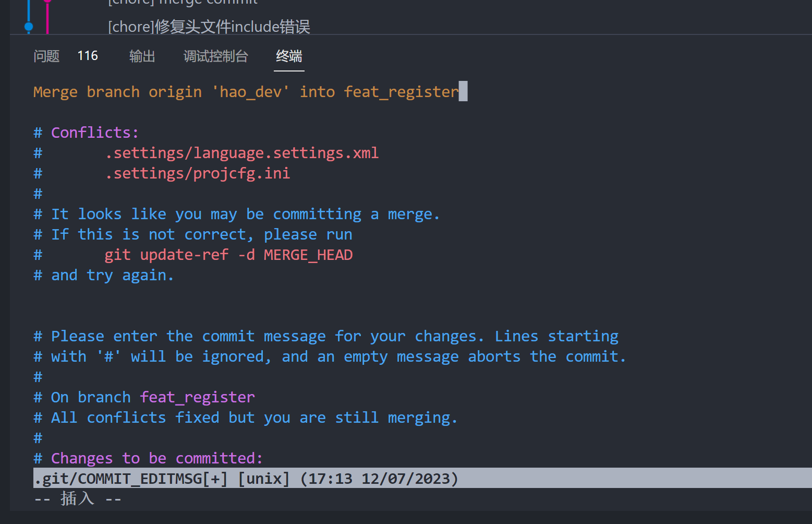Click the '[unix]' file format indicator

264,478
